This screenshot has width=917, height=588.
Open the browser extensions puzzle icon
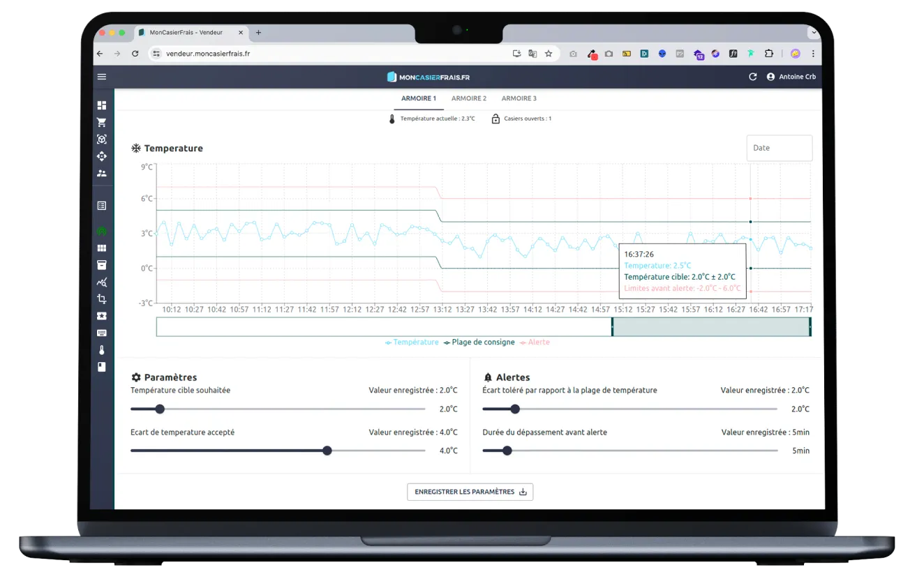point(769,54)
